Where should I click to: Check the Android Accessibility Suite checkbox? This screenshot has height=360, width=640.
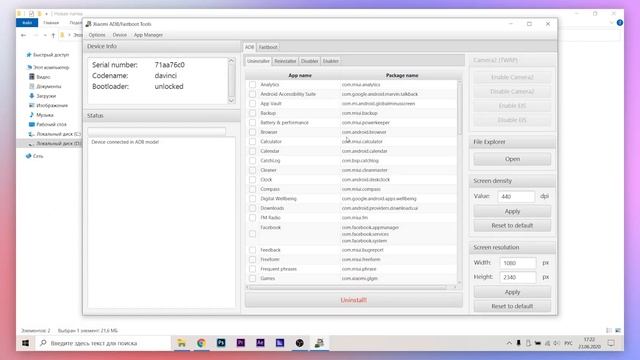tap(253, 94)
